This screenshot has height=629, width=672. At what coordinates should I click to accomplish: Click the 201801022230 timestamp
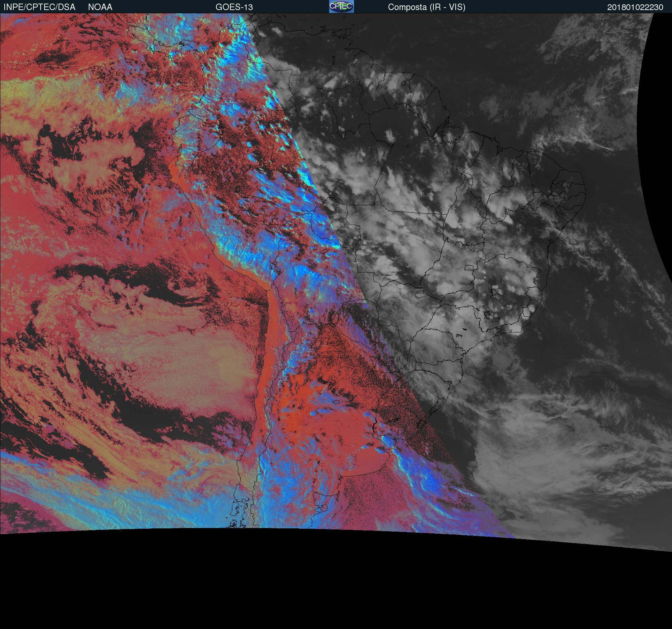635,7
